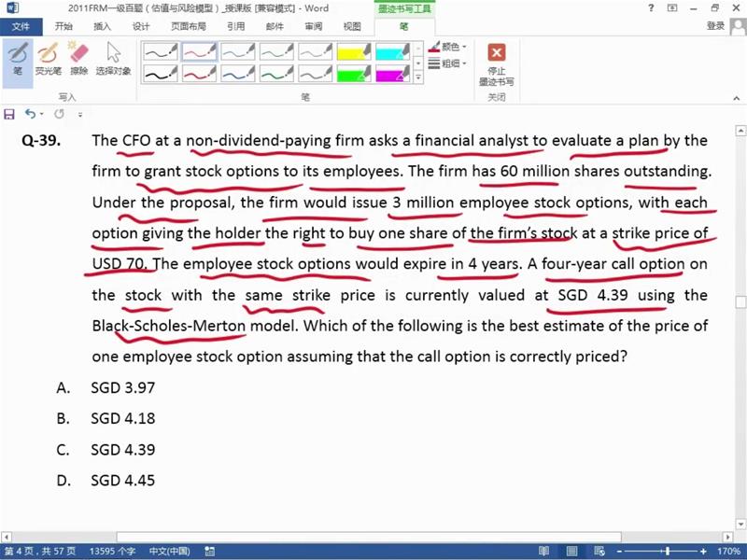Switch to the 邮件 Mailings tab
Viewport: 747px width, 560px height.
click(x=275, y=26)
